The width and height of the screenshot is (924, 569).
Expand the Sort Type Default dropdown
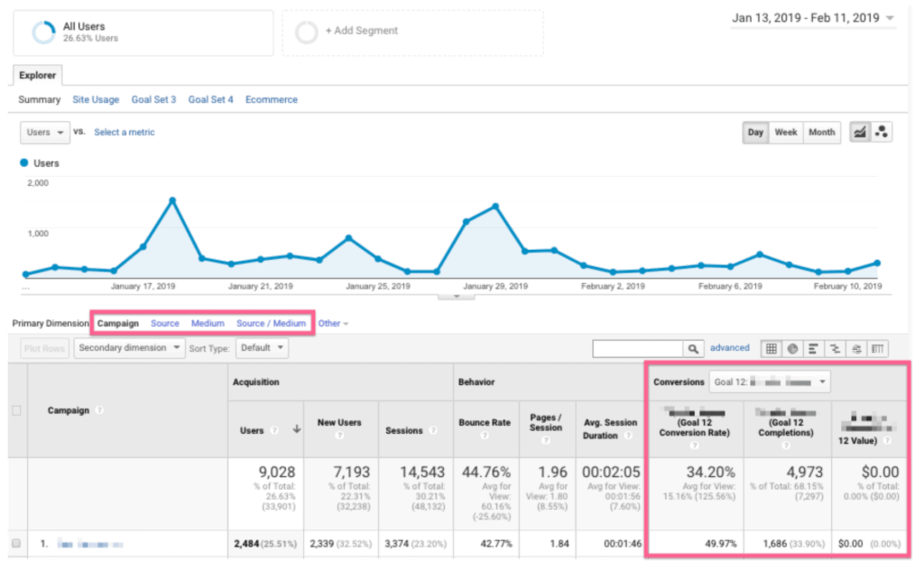tap(262, 347)
